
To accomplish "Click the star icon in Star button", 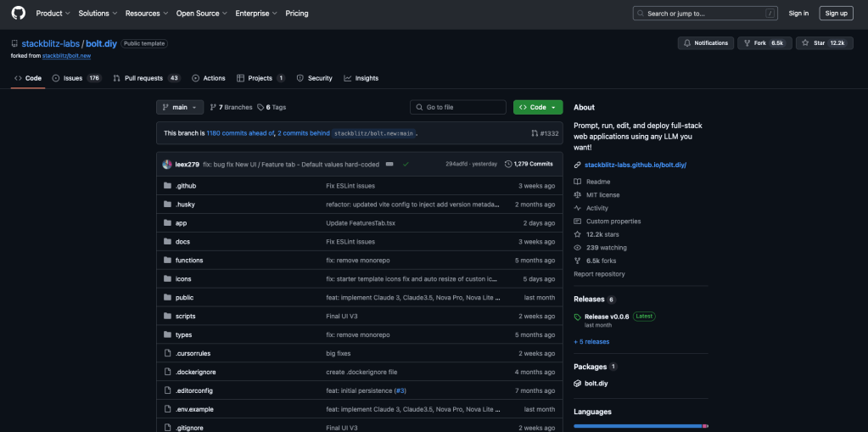I will click(805, 43).
